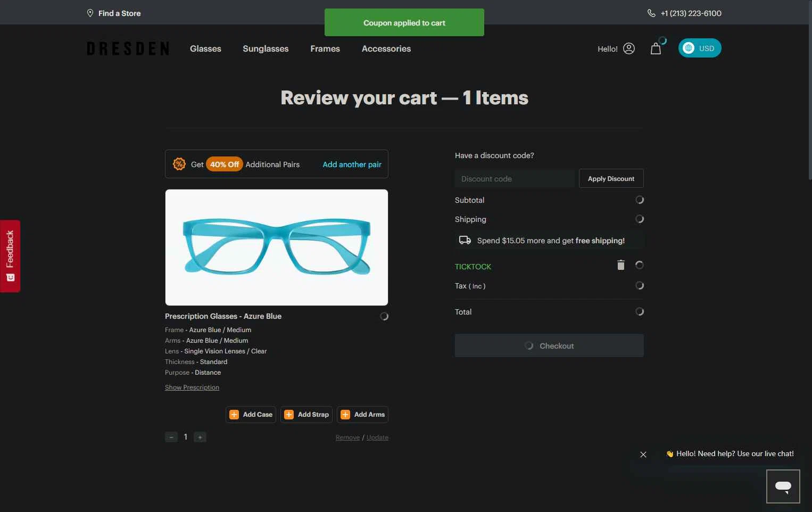Click the smiley icon on Feedback tab
812x512 pixels.
pyautogui.click(x=10, y=278)
